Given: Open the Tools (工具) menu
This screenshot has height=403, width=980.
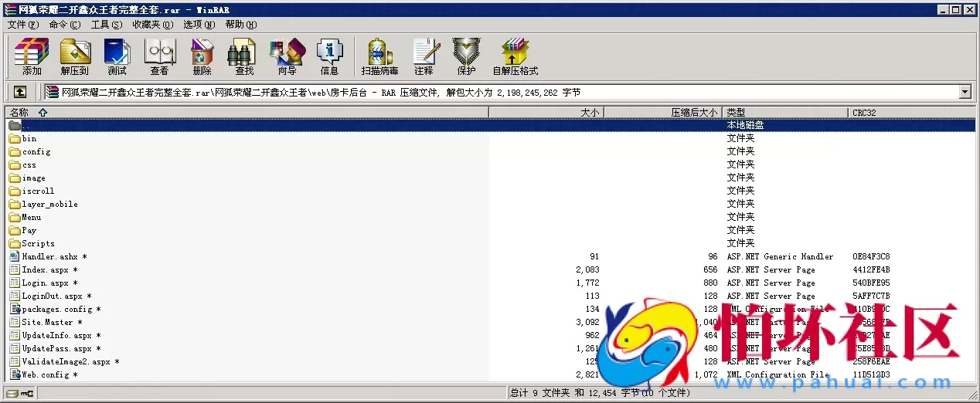Looking at the screenshot, I should click(107, 25).
